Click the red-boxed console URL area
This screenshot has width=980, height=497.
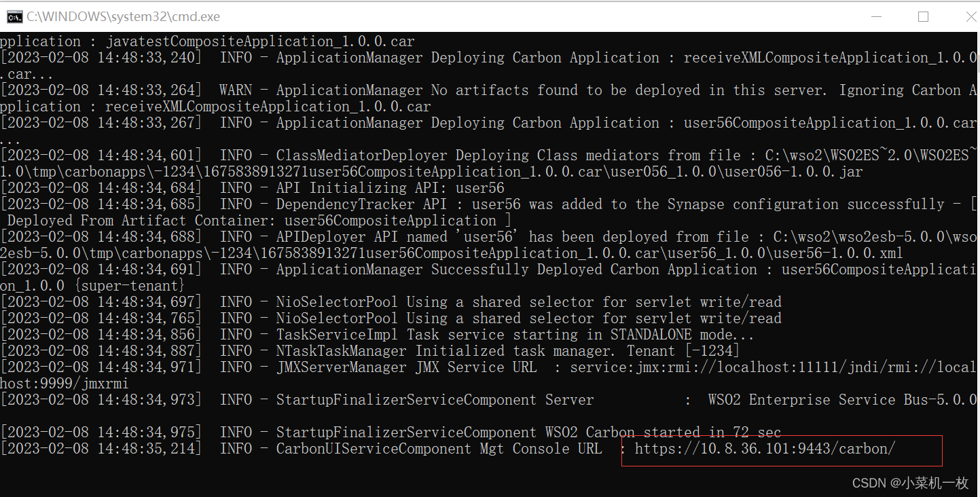(781, 449)
